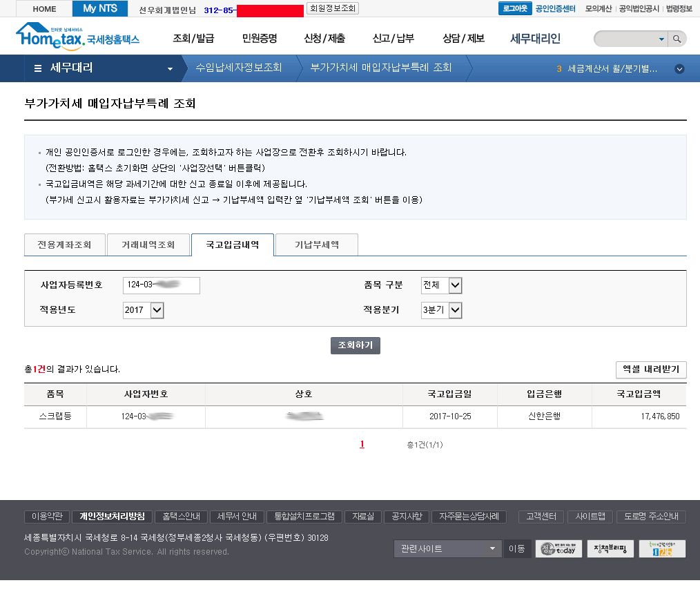Click the 126 call center banner

click(x=662, y=549)
